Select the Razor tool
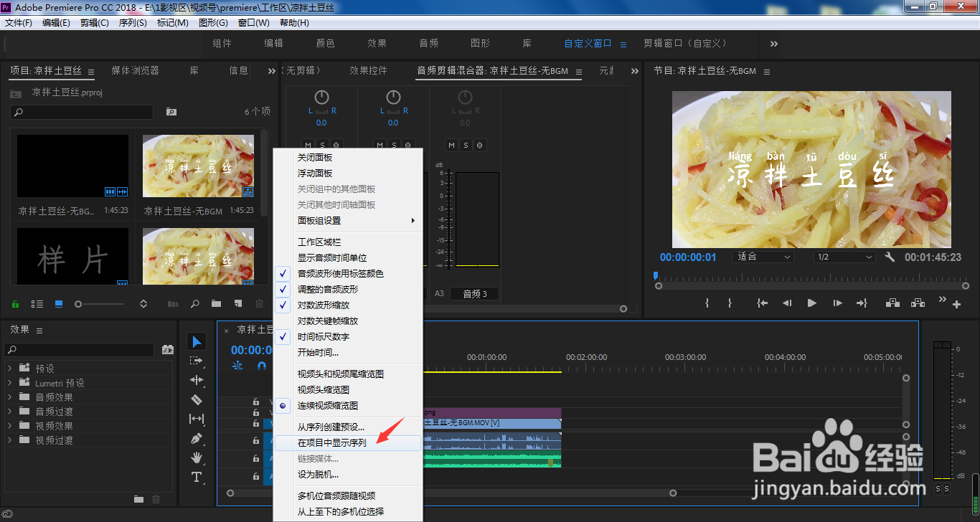The image size is (980, 522). click(197, 399)
